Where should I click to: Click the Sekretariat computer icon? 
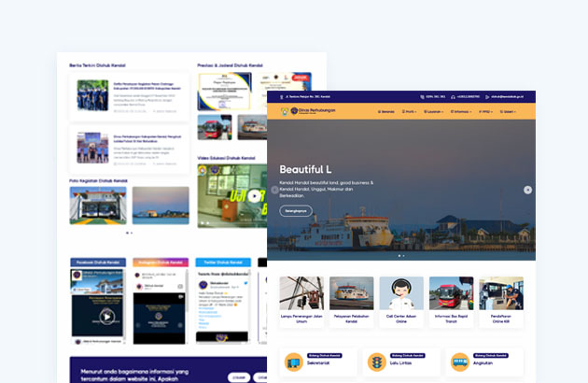[293, 362]
